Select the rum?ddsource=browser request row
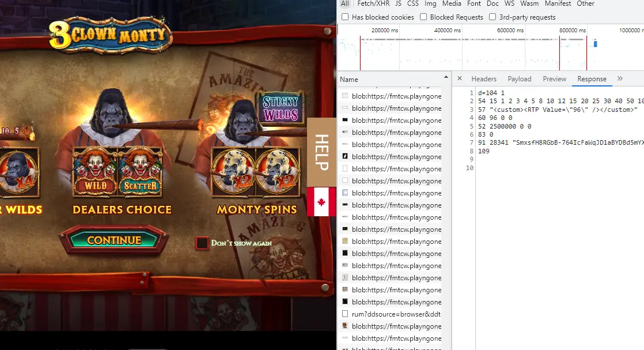This screenshot has height=350, width=644. coord(390,314)
